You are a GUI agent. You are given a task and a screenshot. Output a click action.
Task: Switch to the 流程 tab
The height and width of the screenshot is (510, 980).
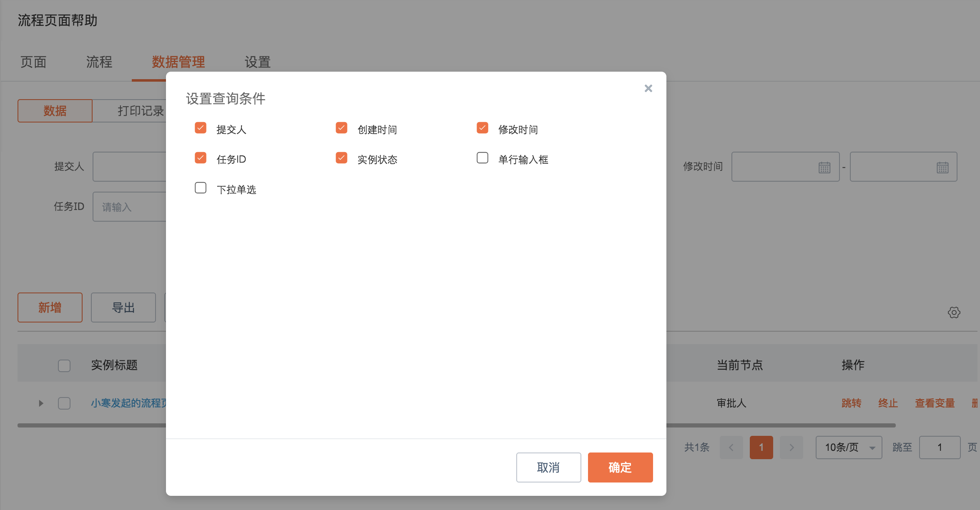[99, 62]
